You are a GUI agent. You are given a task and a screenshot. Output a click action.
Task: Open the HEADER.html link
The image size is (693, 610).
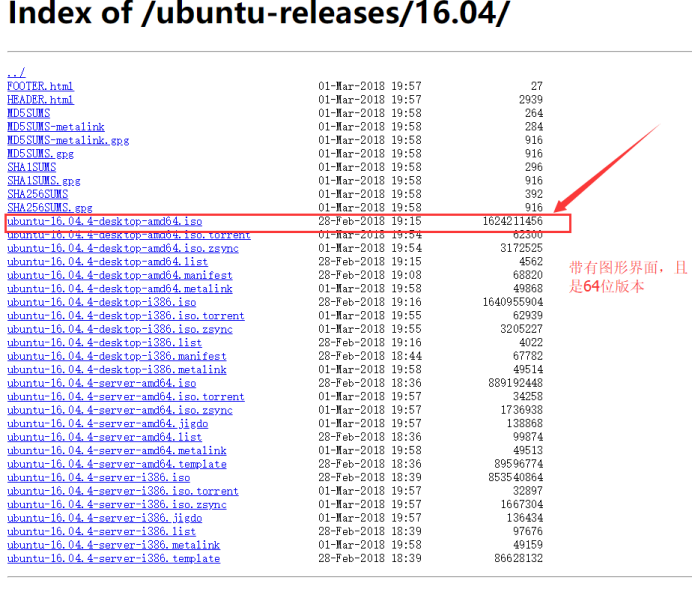[x=40, y=99]
